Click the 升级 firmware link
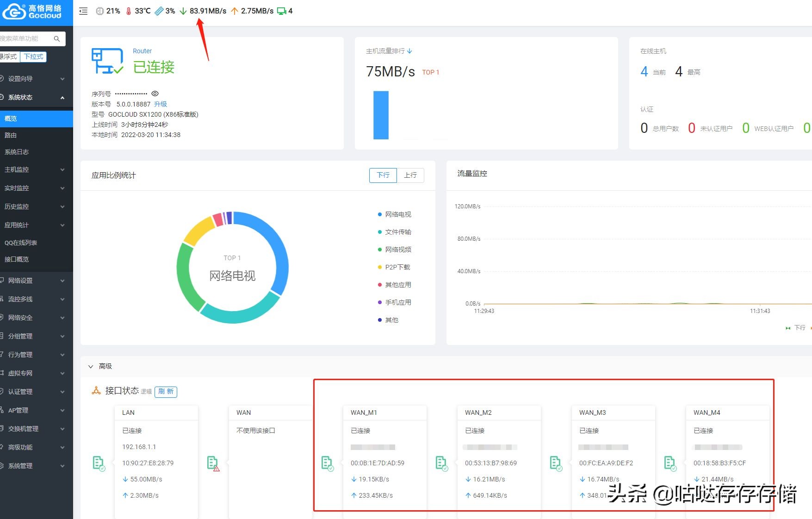Image resolution: width=812 pixels, height=519 pixels. click(x=161, y=104)
